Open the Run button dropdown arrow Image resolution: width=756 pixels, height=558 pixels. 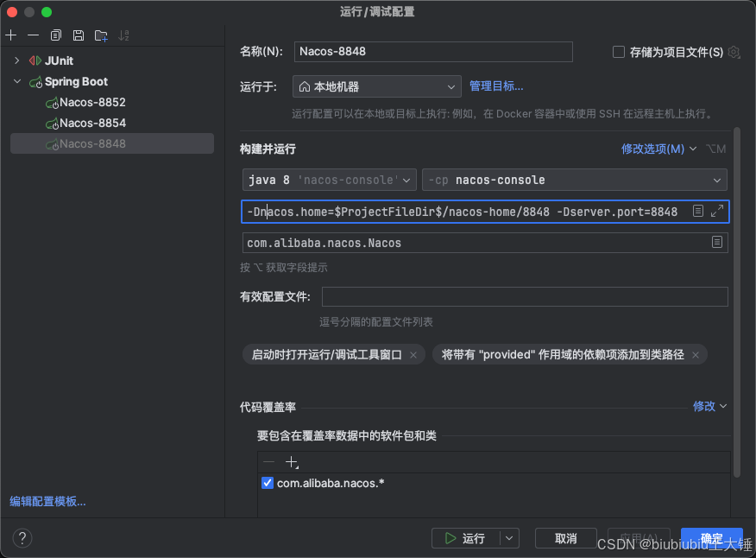coord(509,538)
